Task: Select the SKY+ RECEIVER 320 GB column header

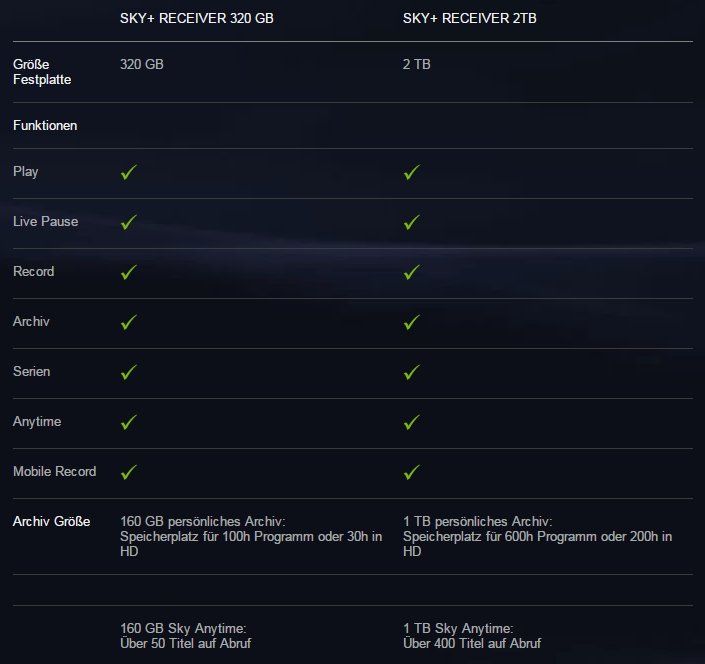Action: tap(196, 18)
